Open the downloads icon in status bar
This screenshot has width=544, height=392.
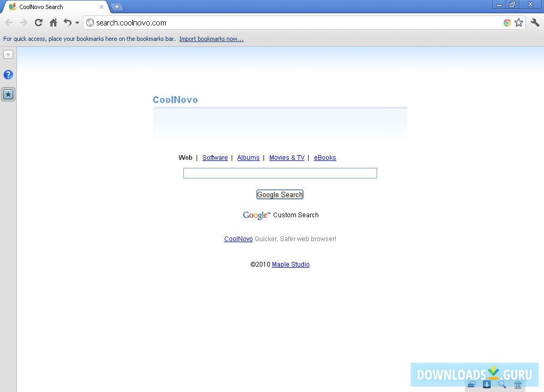487,385
